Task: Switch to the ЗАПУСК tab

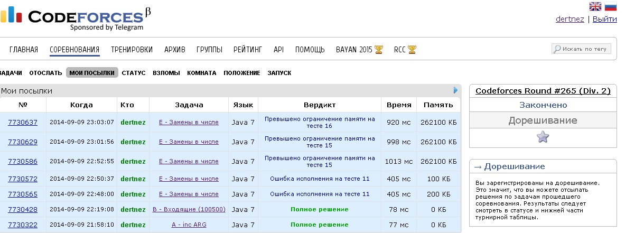Action: click(279, 73)
